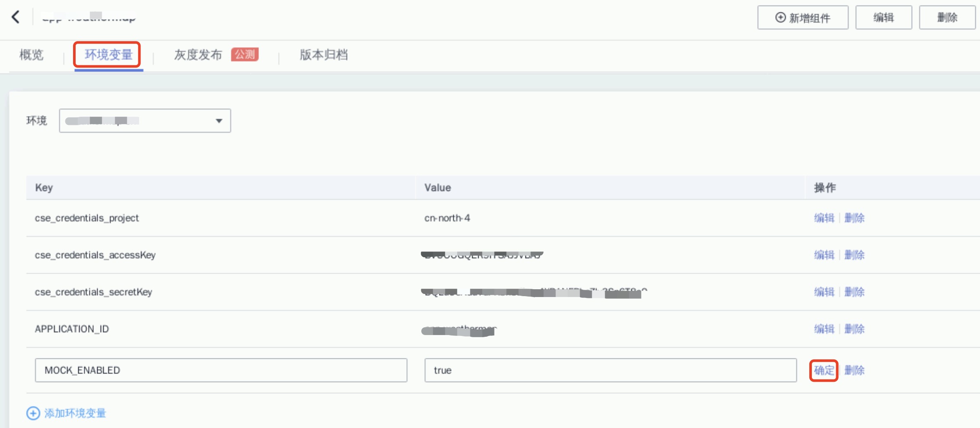Delete the MOCK_ENABLED row being edited

pos(854,371)
